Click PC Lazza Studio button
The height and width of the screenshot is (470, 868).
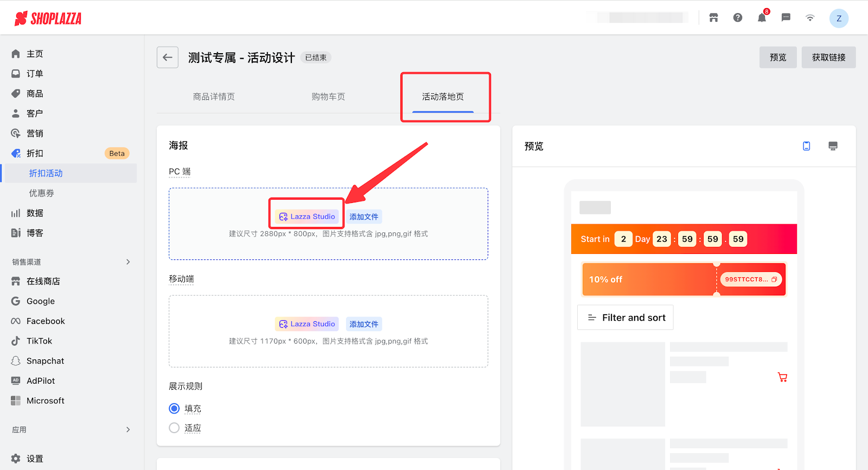307,217
